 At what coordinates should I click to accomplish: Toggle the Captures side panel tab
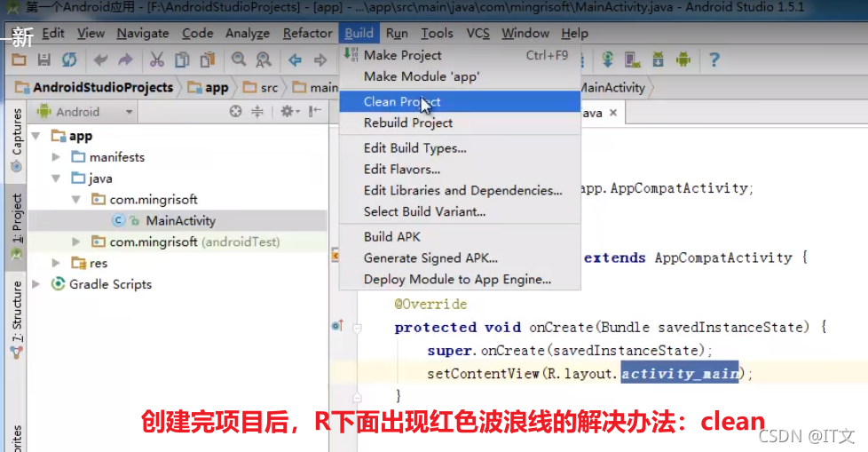17,139
